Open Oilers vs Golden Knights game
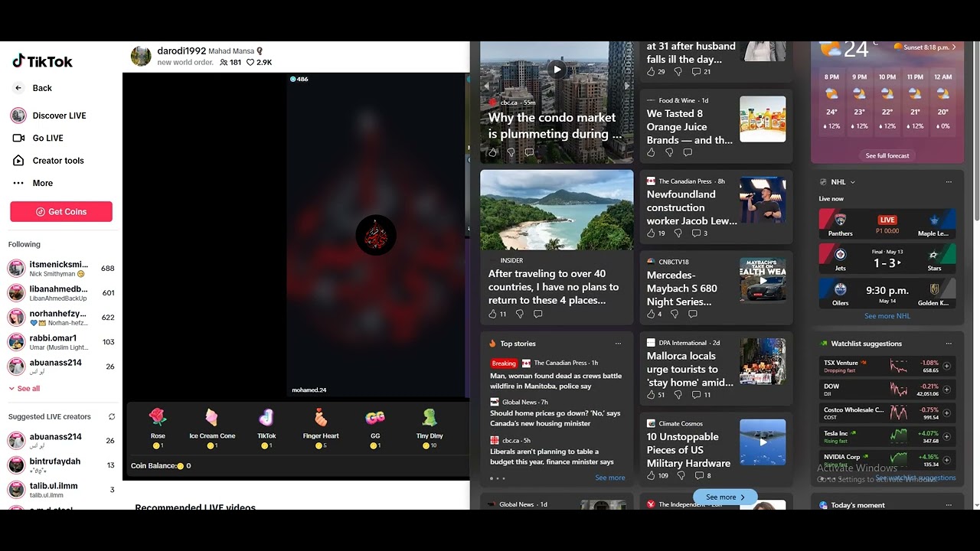The height and width of the screenshot is (551, 980). click(887, 292)
